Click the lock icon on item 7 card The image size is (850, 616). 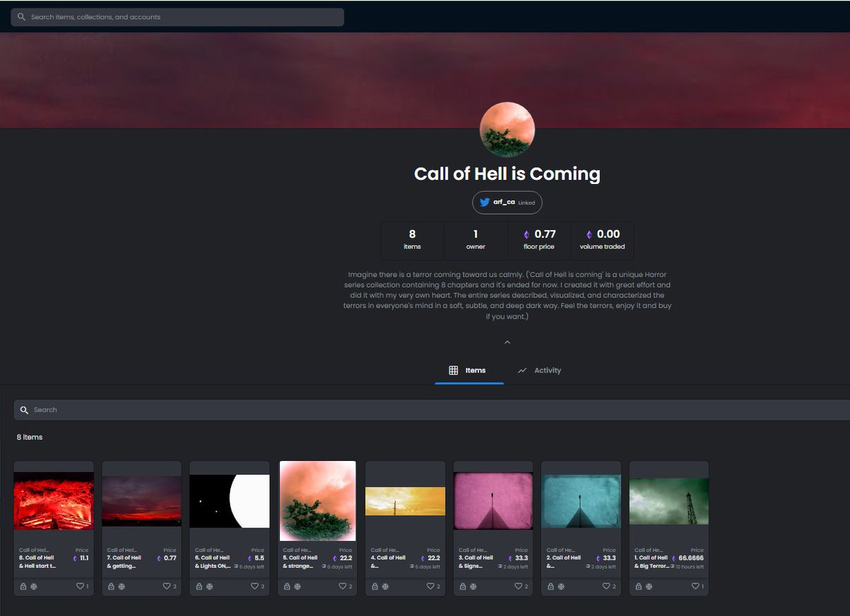(x=111, y=586)
